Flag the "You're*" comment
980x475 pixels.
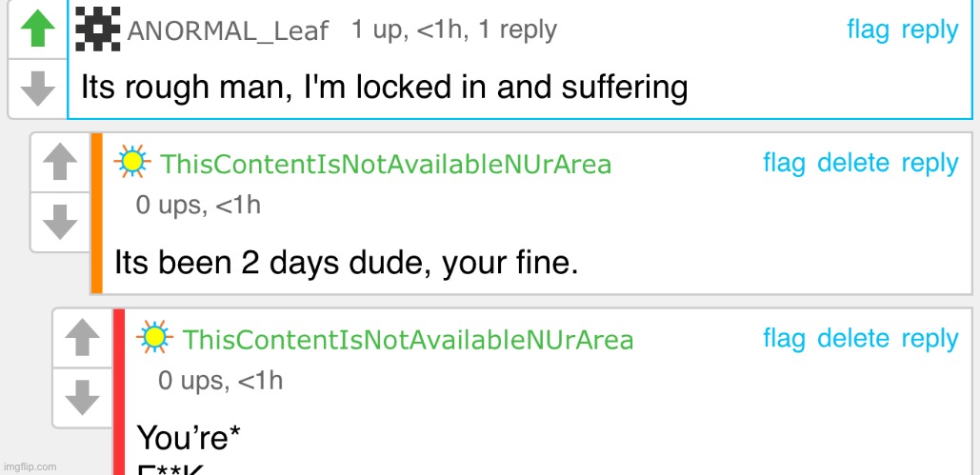coord(784,338)
